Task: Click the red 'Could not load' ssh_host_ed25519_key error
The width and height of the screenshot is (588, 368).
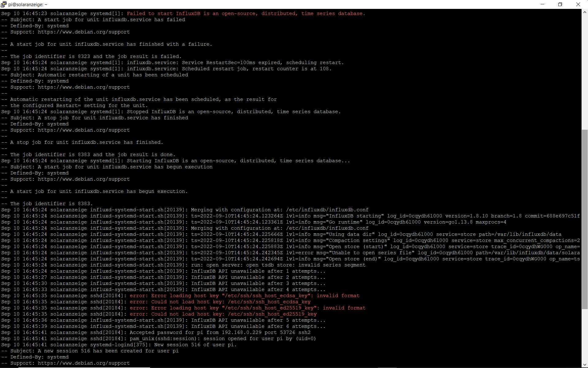Action: [x=223, y=314]
